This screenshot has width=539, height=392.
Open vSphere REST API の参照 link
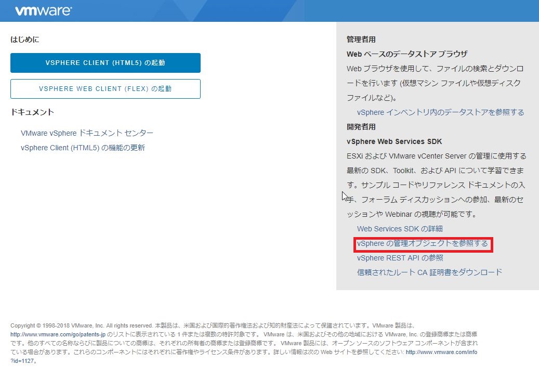pos(400,258)
